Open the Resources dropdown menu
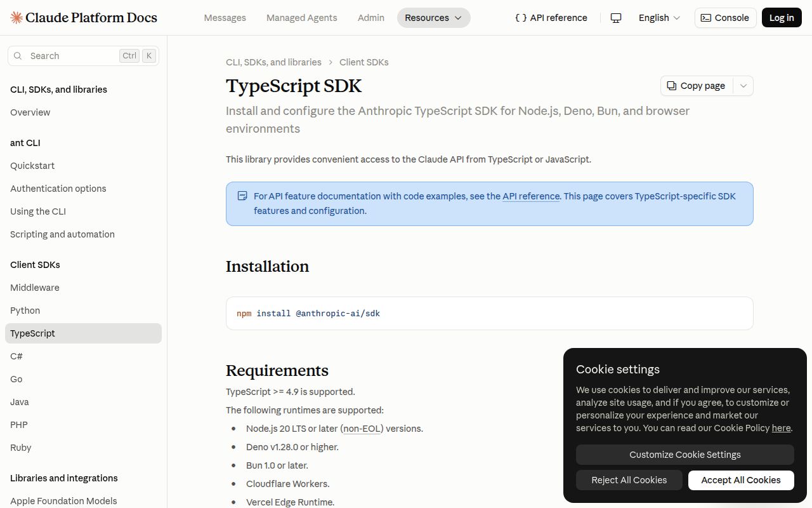The image size is (812, 508). point(434,18)
